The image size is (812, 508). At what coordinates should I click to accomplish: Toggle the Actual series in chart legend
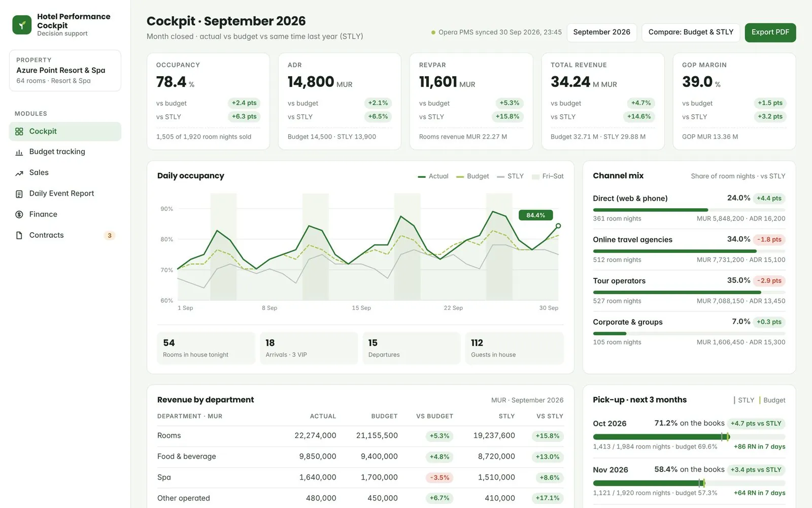coord(433,176)
